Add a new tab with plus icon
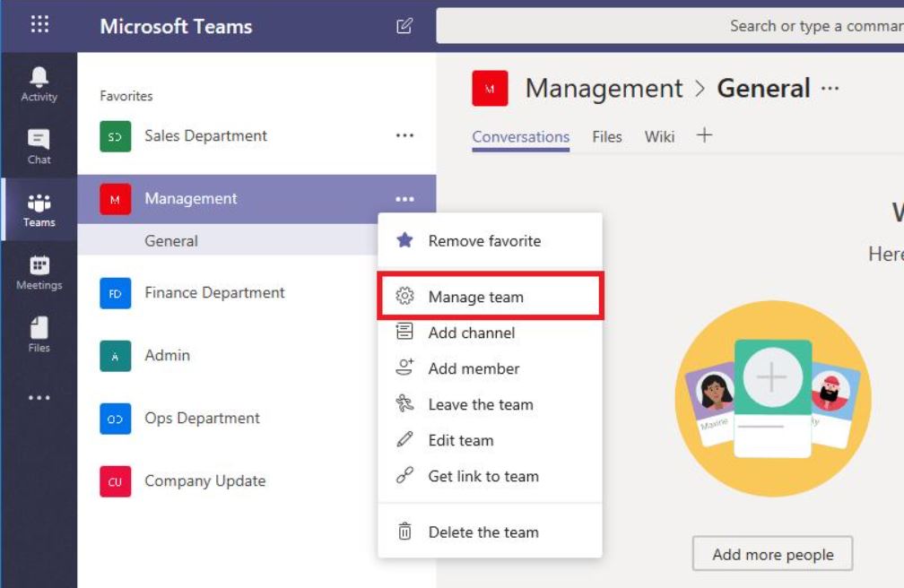 click(x=704, y=135)
